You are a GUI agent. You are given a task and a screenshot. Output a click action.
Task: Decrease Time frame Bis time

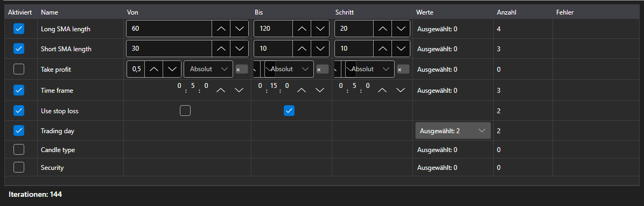319,90
